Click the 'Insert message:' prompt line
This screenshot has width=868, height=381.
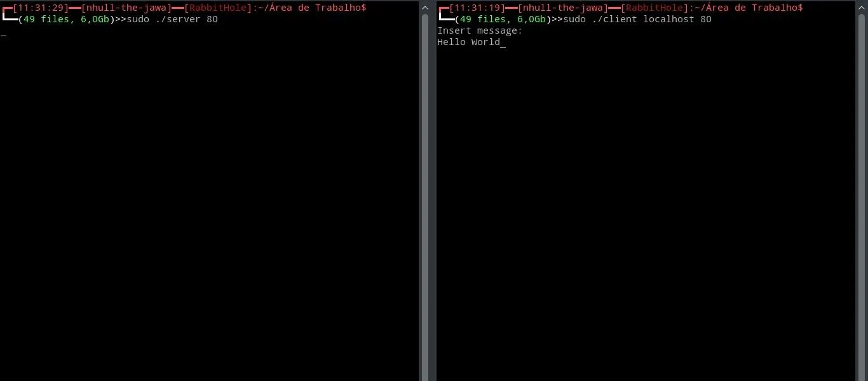click(x=480, y=30)
